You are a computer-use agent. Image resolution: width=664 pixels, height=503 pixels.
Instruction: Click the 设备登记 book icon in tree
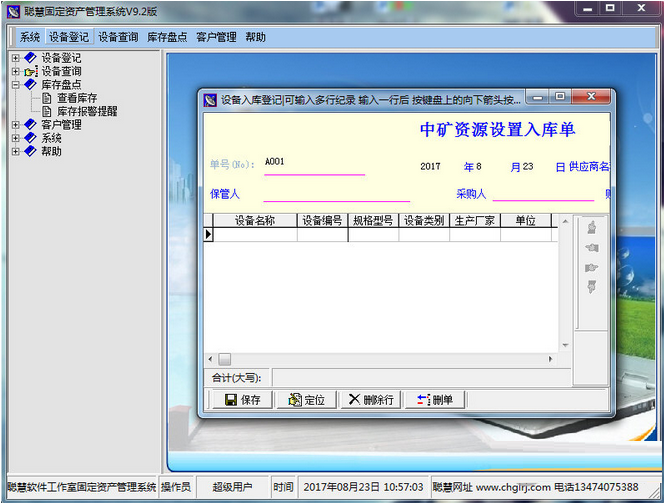pos(30,58)
